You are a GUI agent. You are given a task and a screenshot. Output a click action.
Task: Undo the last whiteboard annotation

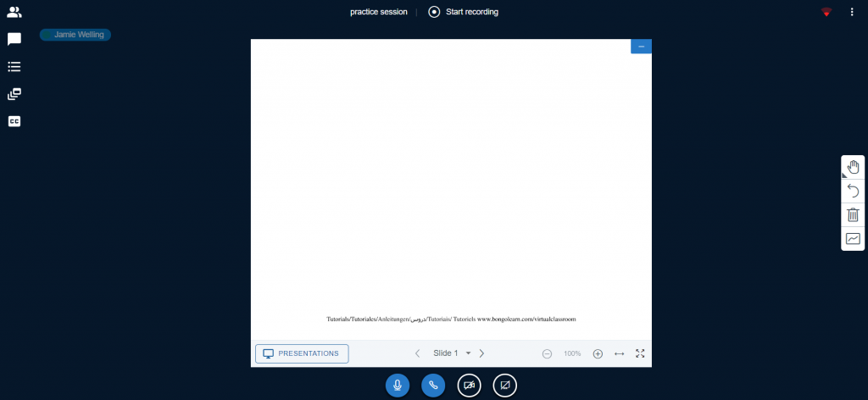853,191
